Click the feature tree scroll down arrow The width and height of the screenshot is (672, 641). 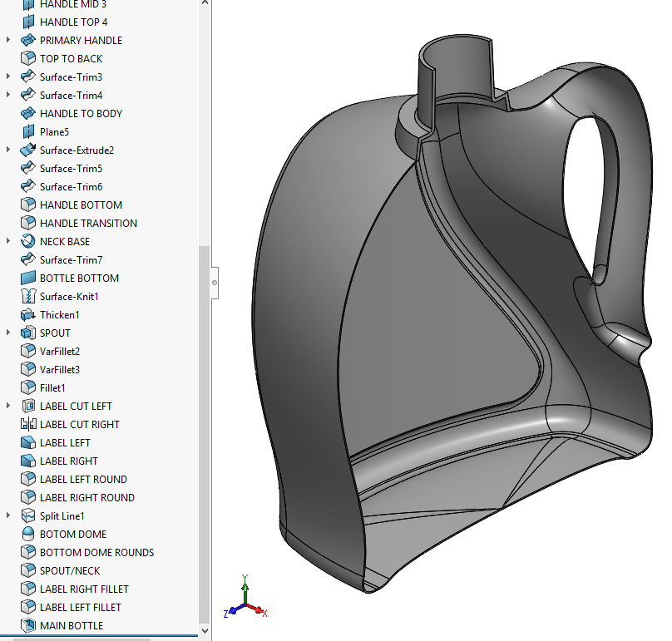[205, 631]
